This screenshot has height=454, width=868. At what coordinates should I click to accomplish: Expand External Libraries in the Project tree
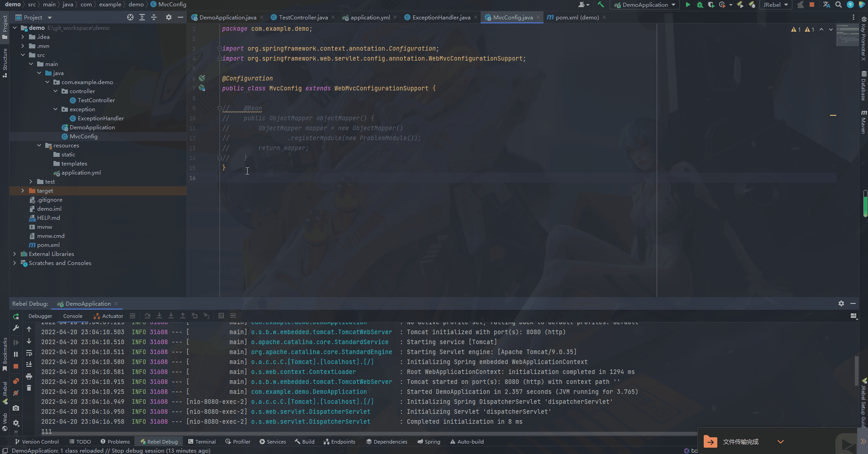(15, 254)
